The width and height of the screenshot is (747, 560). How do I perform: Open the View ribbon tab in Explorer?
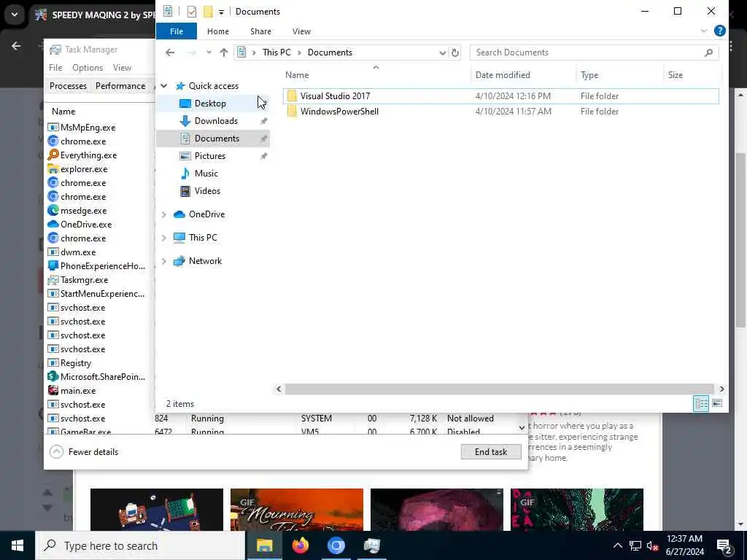coord(301,31)
